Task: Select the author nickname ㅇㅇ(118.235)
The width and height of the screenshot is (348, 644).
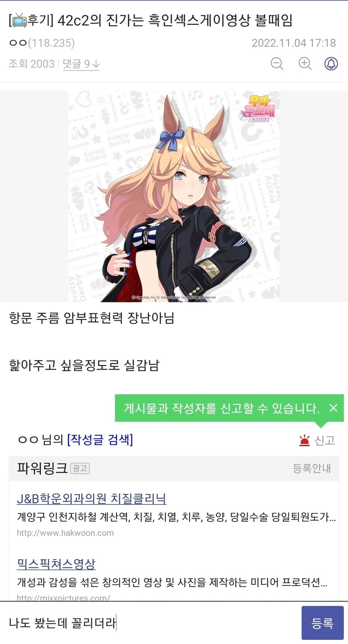Action: click(x=42, y=43)
